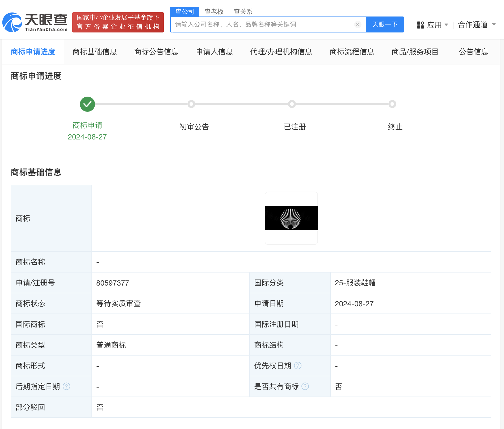Click the 天眼一下 search button
This screenshot has height=429, width=504.
coord(385,24)
